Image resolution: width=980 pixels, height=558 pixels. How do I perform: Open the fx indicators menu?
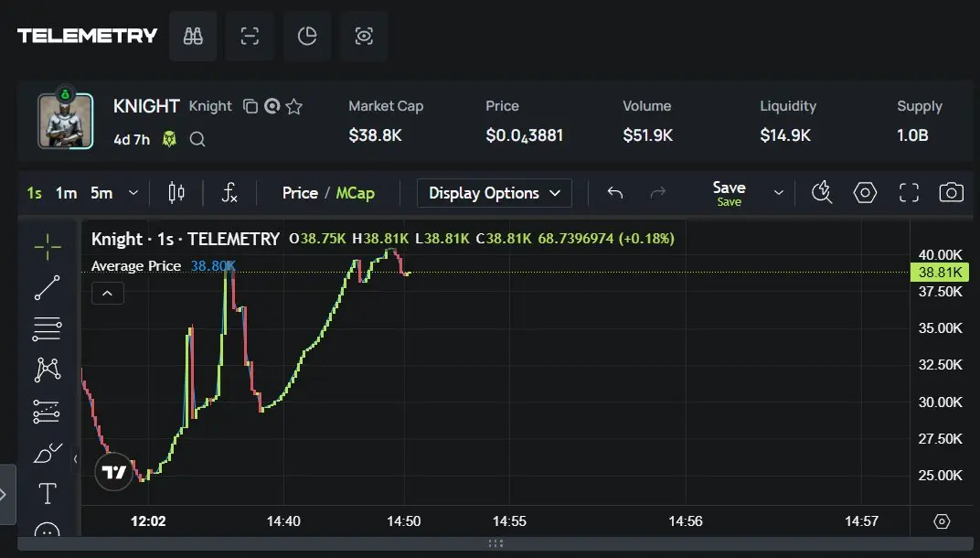(x=229, y=193)
